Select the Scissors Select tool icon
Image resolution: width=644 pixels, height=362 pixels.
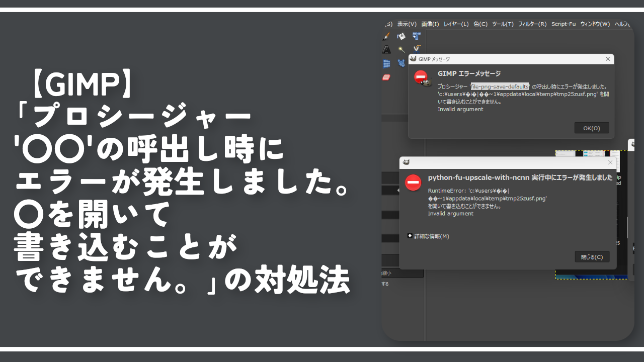click(416, 49)
